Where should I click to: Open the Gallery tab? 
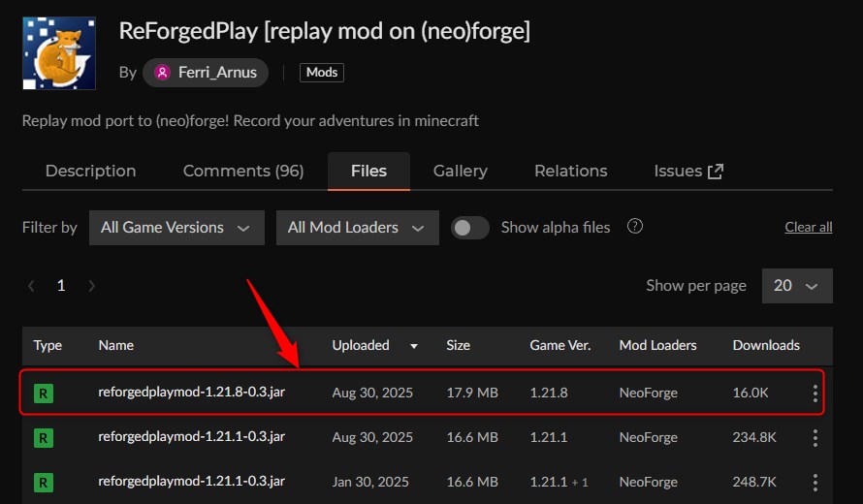[460, 172]
